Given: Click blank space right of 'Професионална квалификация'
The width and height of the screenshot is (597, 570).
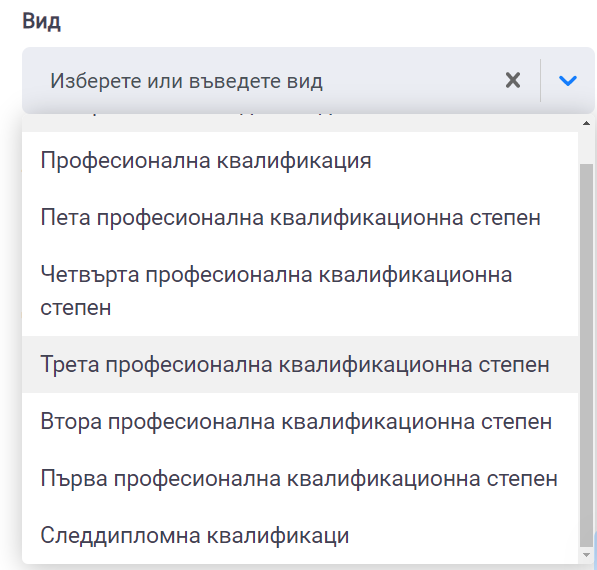Looking at the screenshot, I should pos(474,160).
